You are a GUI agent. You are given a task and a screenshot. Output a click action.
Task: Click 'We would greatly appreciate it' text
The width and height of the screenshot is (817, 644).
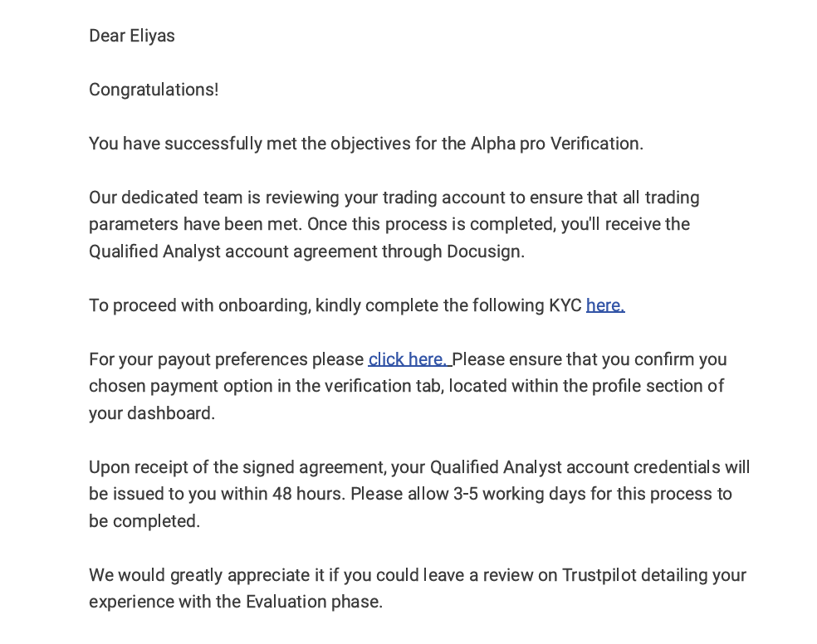coord(207,575)
